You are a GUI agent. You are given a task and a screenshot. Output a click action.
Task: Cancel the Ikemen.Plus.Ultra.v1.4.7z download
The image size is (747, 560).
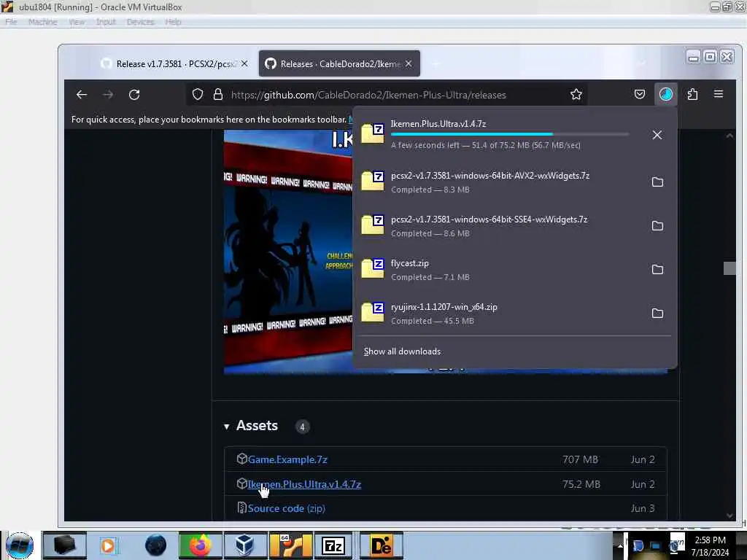(657, 135)
